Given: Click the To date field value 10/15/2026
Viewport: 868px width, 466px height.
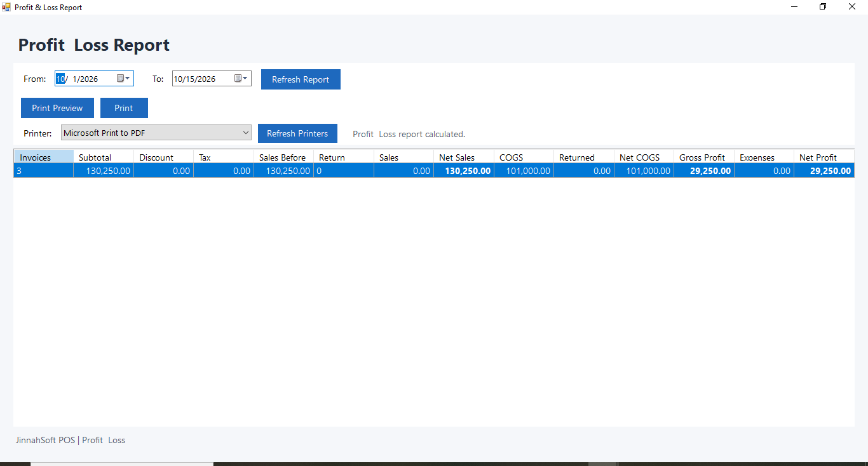Looking at the screenshot, I should [x=194, y=79].
